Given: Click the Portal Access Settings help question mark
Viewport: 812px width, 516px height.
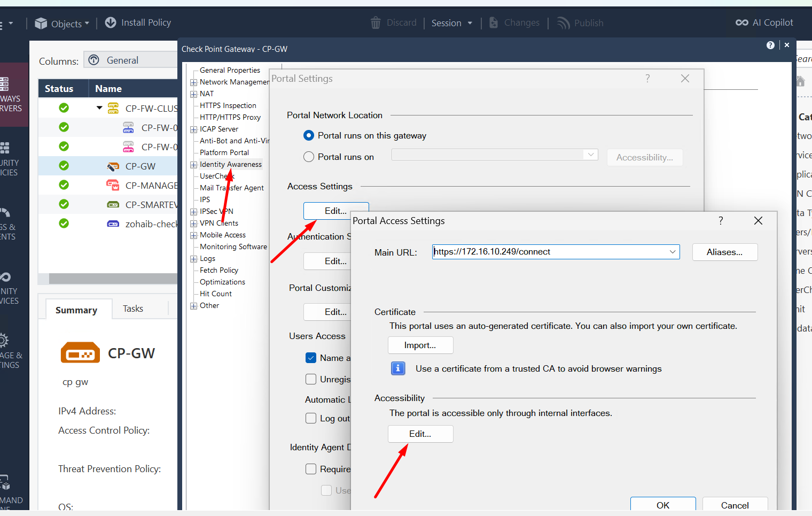Looking at the screenshot, I should pos(721,220).
